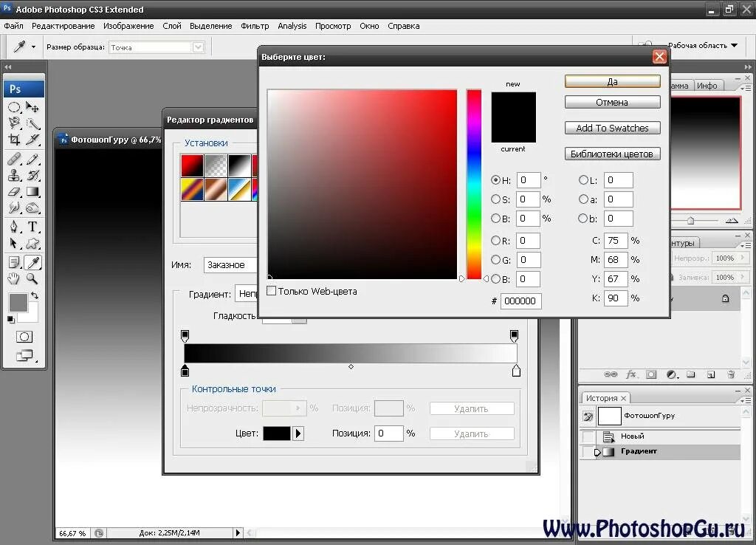Click the vertical hue slider strip
The height and width of the screenshot is (545, 756).
coord(473,184)
